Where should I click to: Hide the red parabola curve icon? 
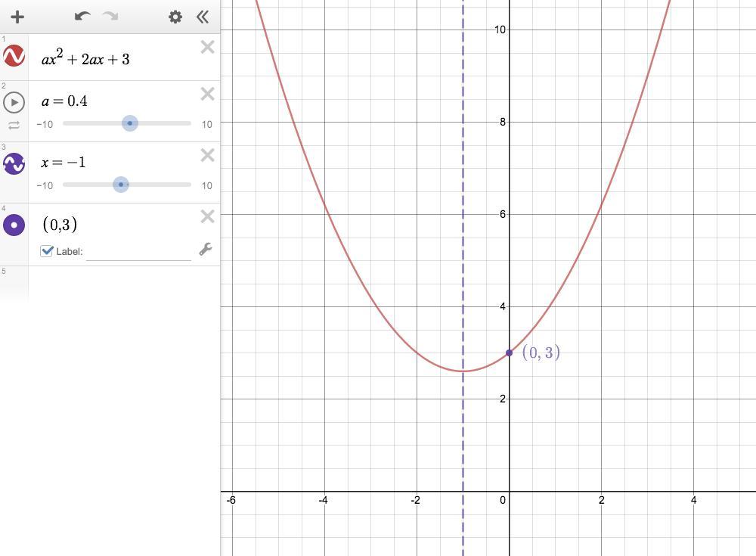coord(14,56)
